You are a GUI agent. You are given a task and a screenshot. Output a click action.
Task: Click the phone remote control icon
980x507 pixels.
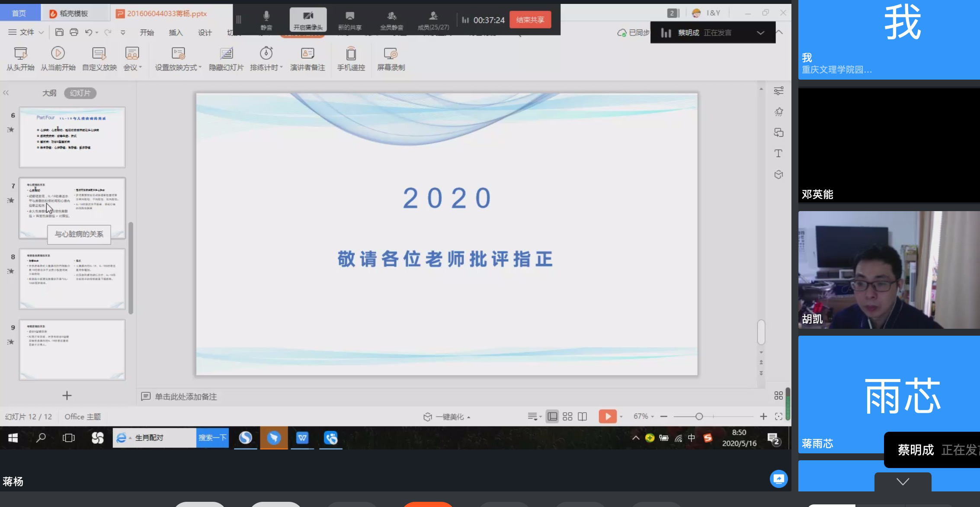[x=351, y=54]
